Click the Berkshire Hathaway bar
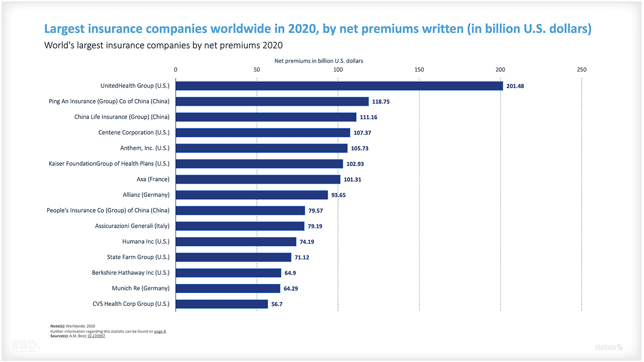Image resolution: width=644 pixels, height=362 pixels. [x=229, y=272]
